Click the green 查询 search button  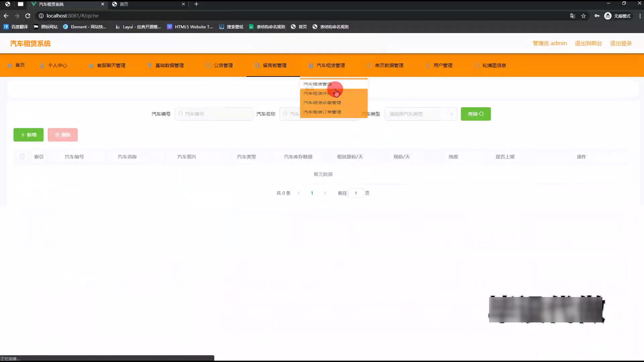tap(475, 114)
